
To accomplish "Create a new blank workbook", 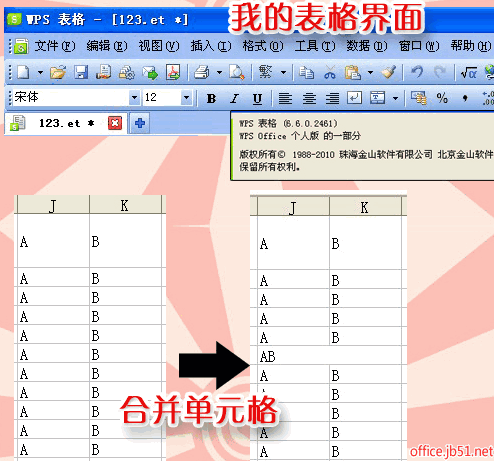I will coord(23,72).
